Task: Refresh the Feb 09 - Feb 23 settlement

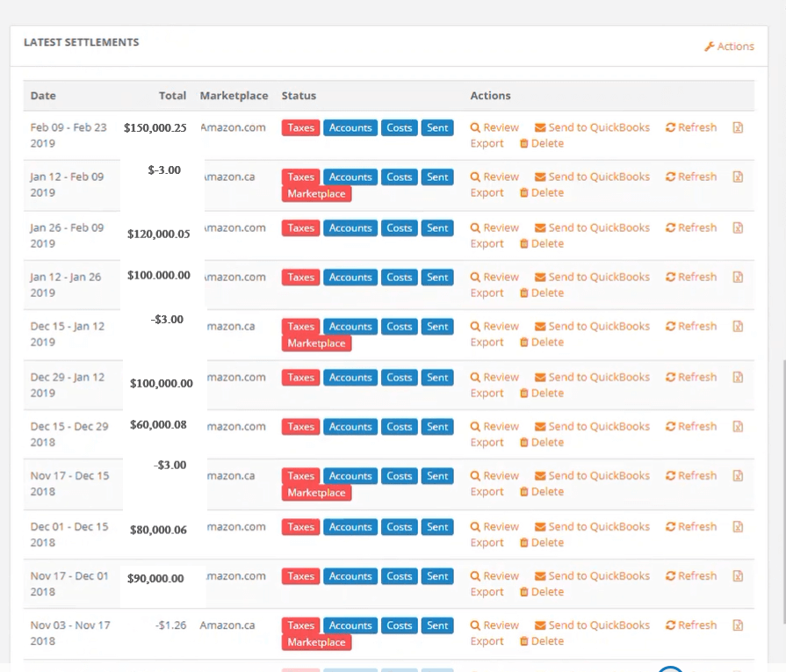Action: click(691, 127)
